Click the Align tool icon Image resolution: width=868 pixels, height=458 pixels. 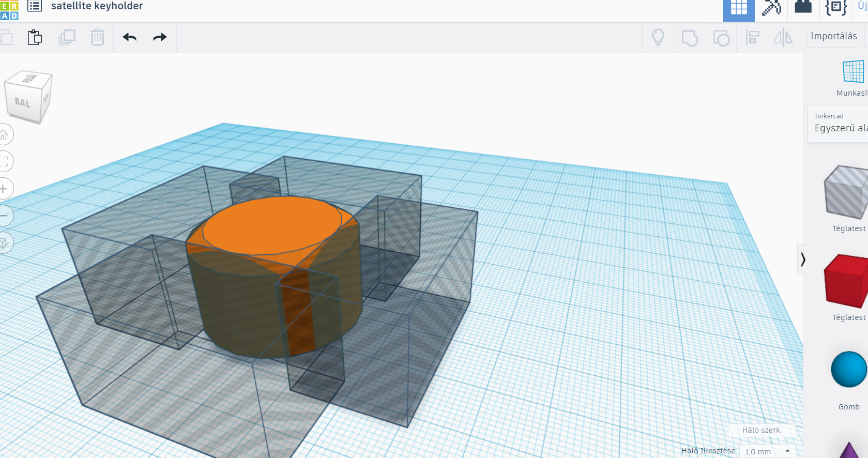(x=752, y=38)
